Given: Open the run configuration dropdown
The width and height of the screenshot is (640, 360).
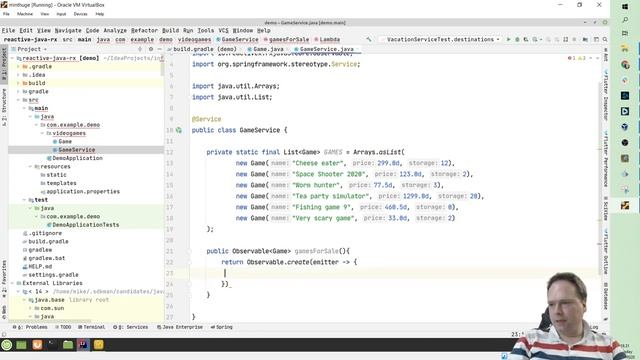Looking at the screenshot, I should pyautogui.click(x=440, y=40).
